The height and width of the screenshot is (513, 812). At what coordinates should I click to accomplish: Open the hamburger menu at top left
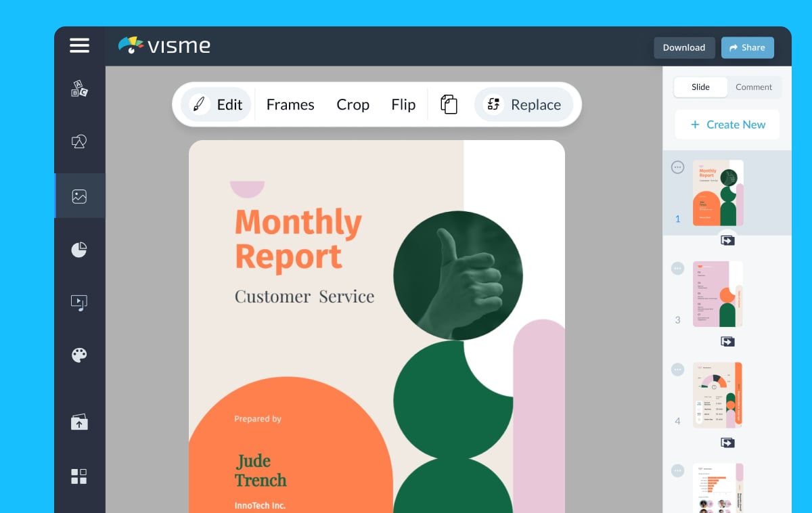click(x=79, y=45)
